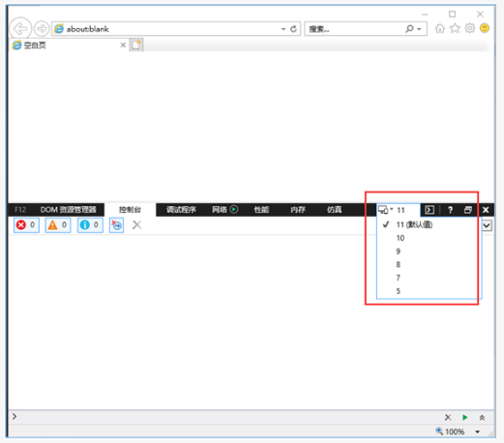The height and width of the screenshot is (443, 504).
Task: Pick document mode 8 from dropdown
Action: click(399, 265)
